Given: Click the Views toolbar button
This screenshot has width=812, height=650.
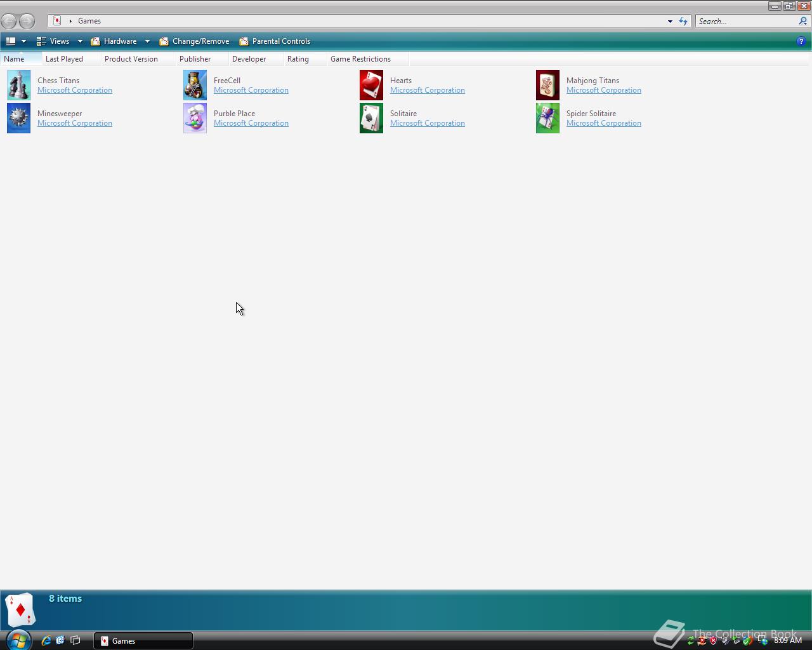Looking at the screenshot, I should [x=53, y=41].
